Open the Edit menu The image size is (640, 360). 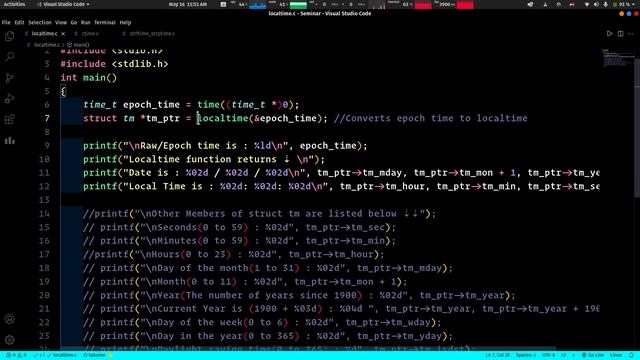coord(19,22)
